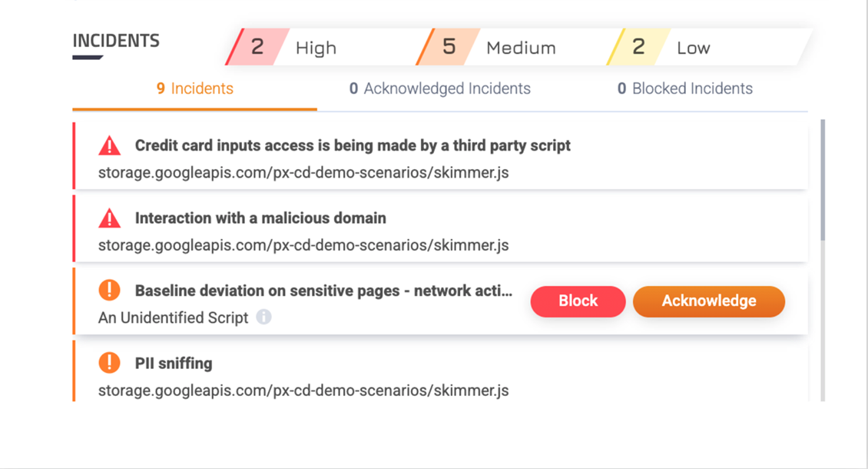Click red warning triangle on credit card incident

pos(110,145)
